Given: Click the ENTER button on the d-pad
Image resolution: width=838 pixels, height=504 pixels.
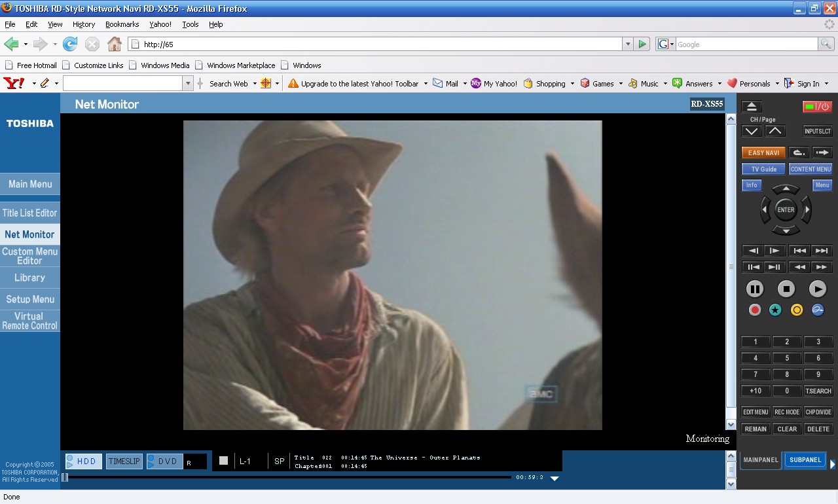Looking at the screenshot, I should [x=786, y=210].
